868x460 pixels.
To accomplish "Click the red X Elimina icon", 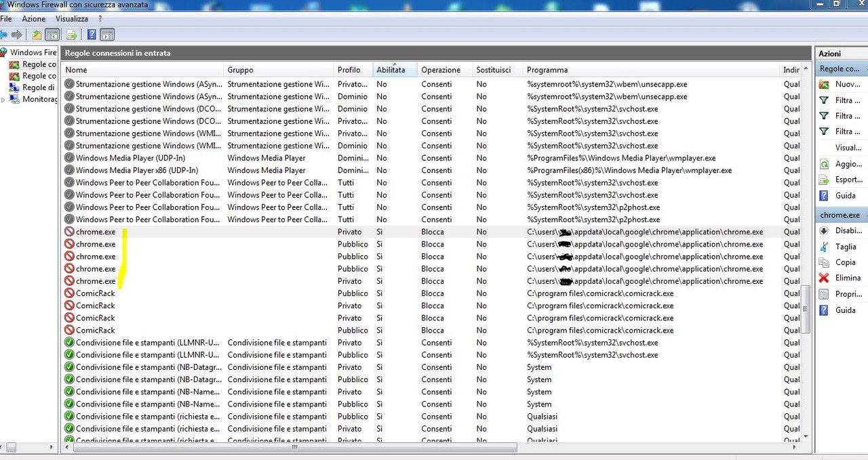I will coord(824,278).
